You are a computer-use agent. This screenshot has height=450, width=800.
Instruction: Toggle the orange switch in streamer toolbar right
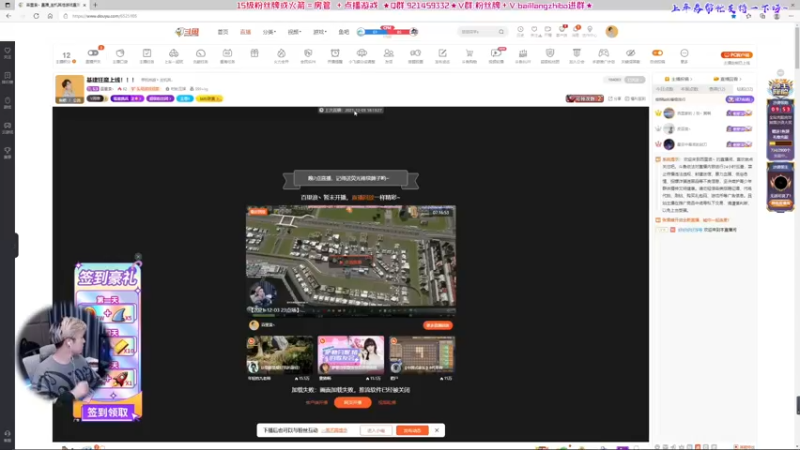point(657,52)
